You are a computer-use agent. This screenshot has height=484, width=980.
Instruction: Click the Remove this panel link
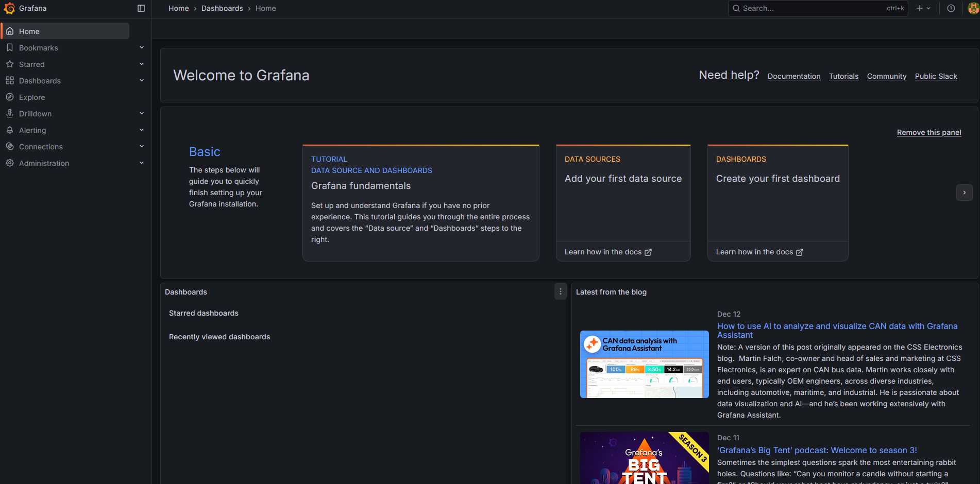pos(928,132)
